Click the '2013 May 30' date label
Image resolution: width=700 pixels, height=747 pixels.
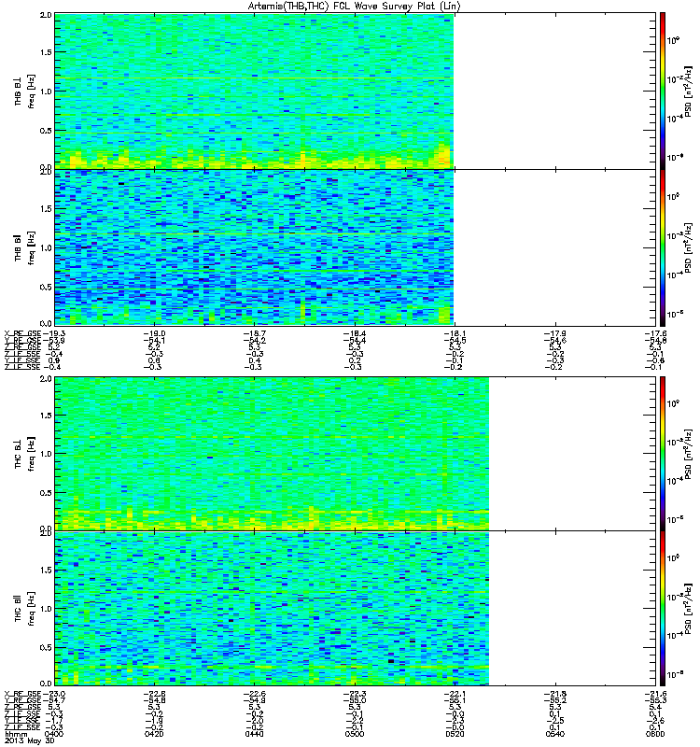coord(30,740)
